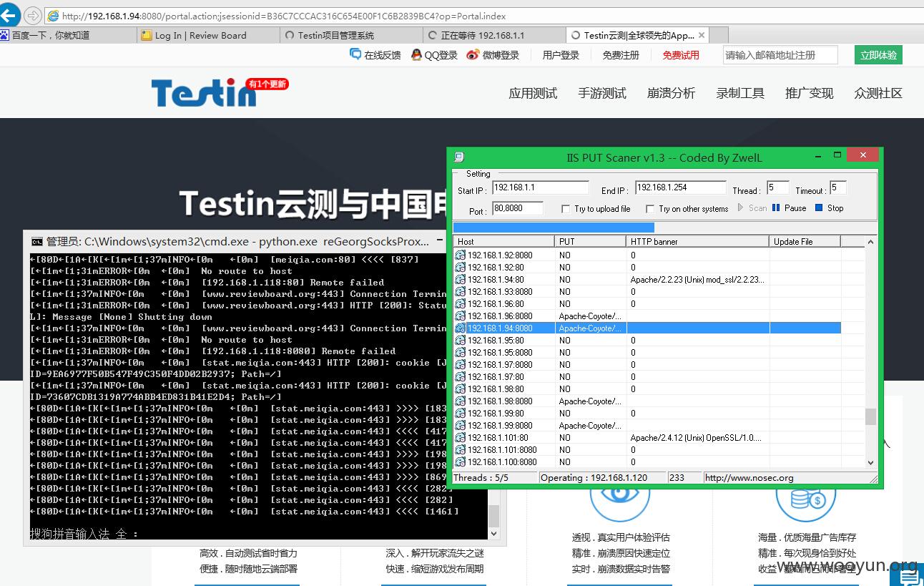Click the Pause icon in scanner

click(x=777, y=208)
